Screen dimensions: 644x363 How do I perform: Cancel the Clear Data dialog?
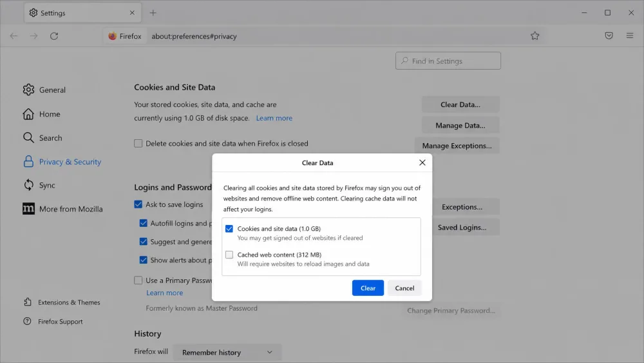404,288
